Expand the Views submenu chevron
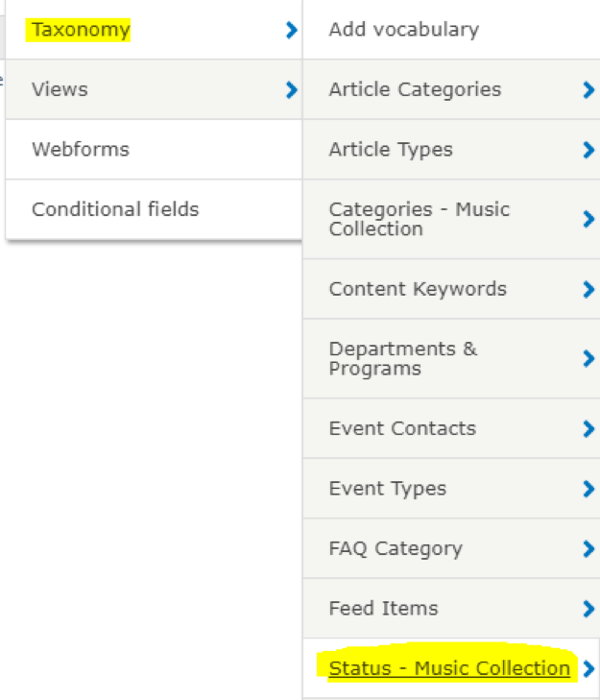Viewport: 600px width, 700px height. click(x=291, y=90)
